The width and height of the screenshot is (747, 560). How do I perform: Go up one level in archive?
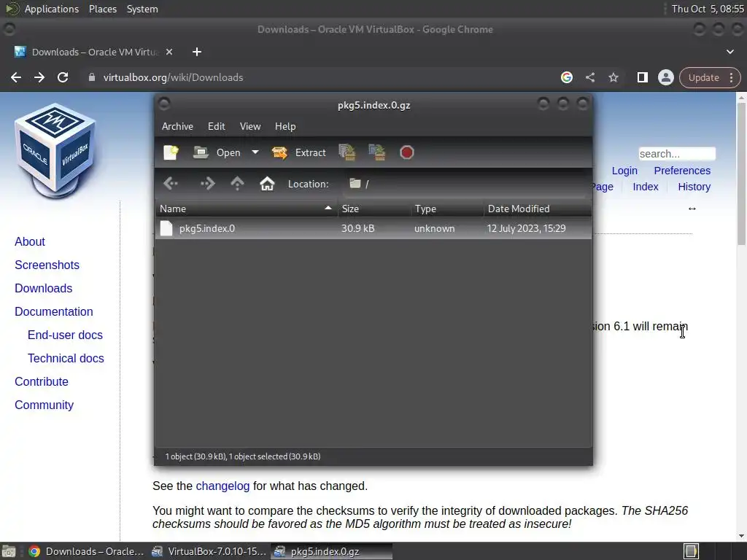point(237,183)
